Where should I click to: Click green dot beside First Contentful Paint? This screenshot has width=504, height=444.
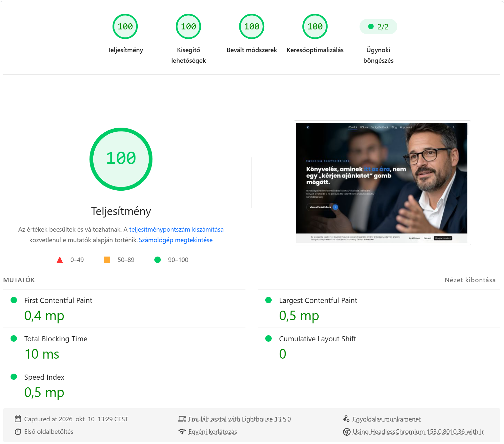pos(14,300)
